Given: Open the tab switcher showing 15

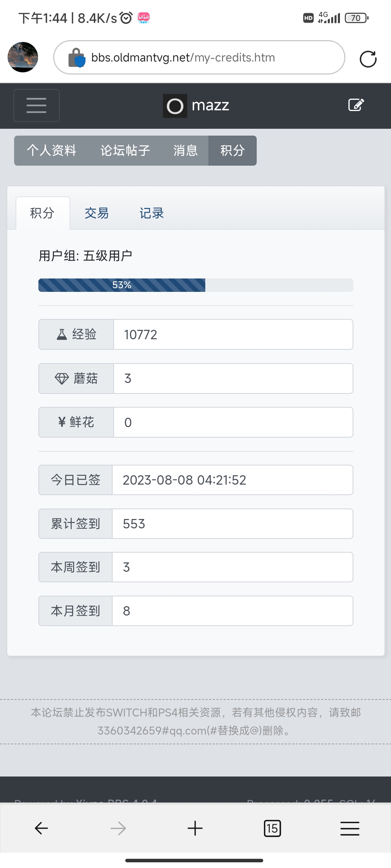Looking at the screenshot, I should click(x=272, y=828).
